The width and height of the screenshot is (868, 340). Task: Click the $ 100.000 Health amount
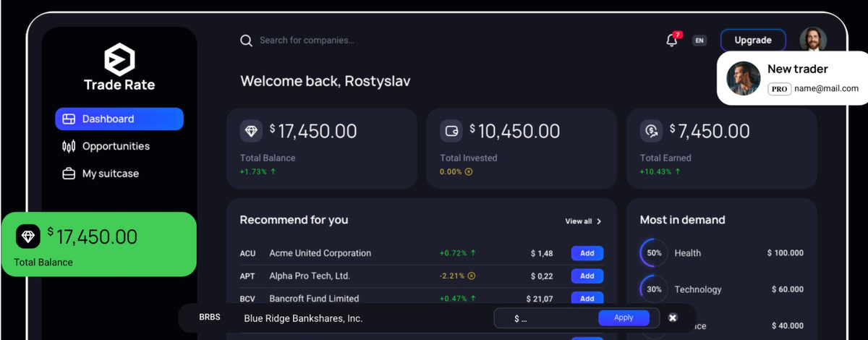786,253
